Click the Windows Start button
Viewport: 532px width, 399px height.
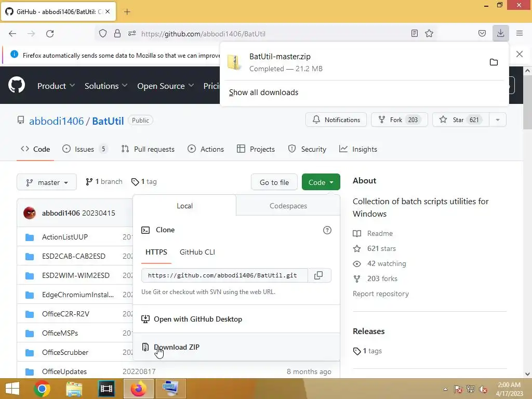pos(12,389)
